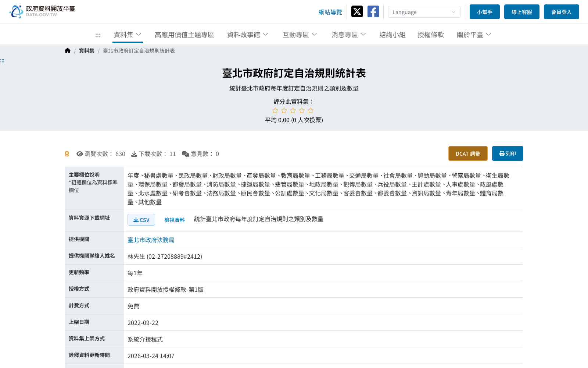Expand the 關於平臺 menu

click(474, 35)
